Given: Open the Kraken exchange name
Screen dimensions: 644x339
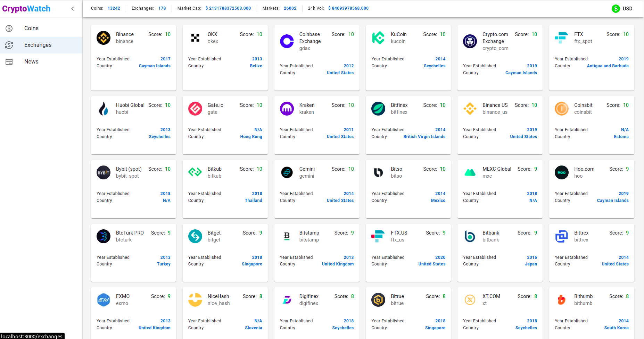Looking at the screenshot, I should pyautogui.click(x=307, y=105).
